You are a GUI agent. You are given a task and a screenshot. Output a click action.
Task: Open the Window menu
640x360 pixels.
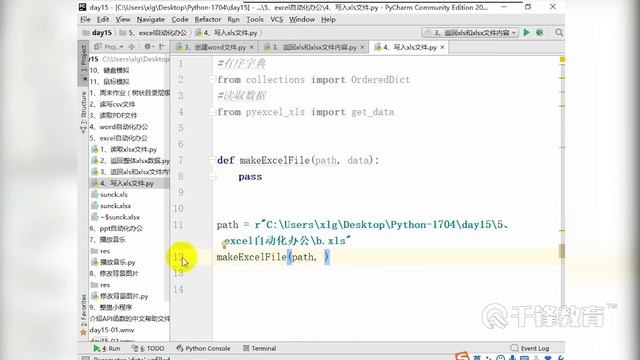click(302, 19)
